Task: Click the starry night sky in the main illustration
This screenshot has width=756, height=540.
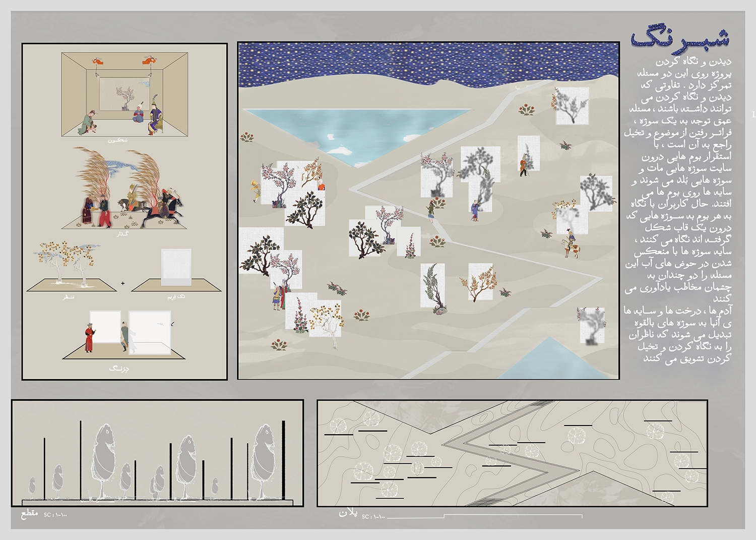Action: coord(428,63)
